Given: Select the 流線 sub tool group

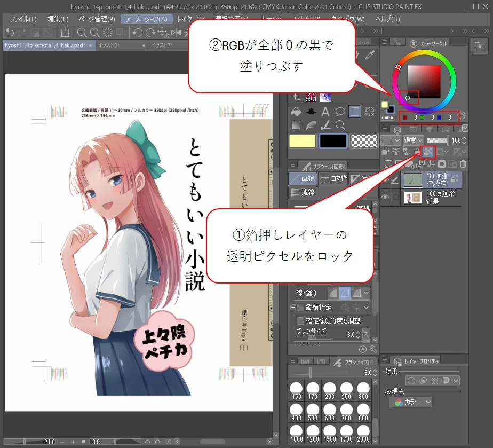Looking at the screenshot, I should [303, 192].
